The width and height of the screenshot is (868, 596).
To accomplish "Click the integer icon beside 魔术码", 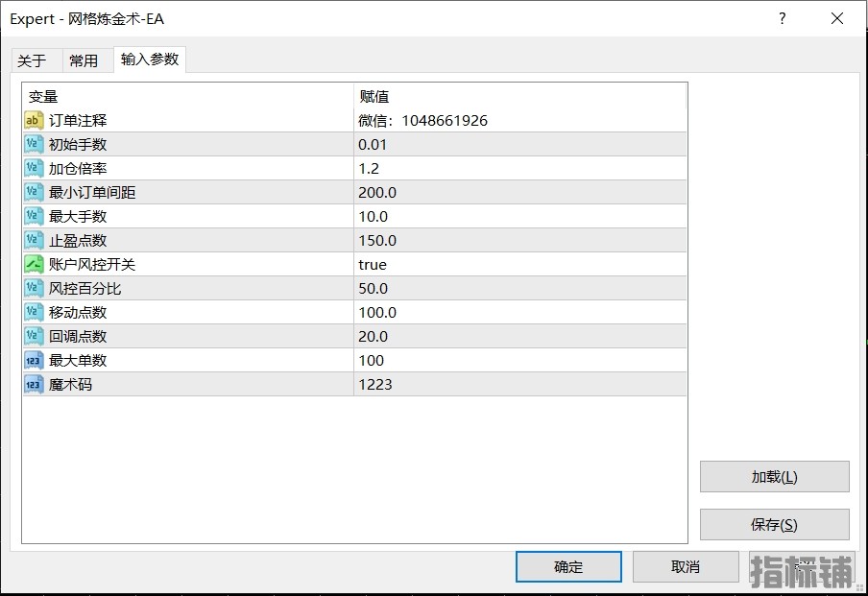I will 34,384.
